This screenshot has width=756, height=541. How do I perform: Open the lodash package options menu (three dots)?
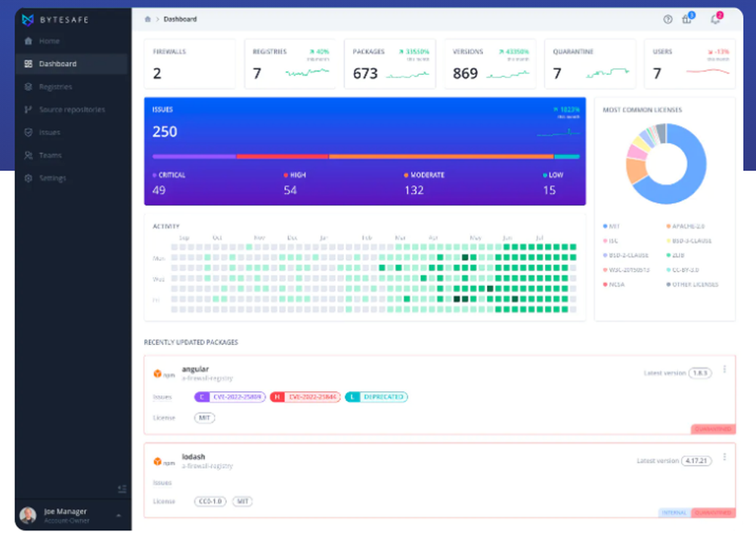tap(725, 456)
